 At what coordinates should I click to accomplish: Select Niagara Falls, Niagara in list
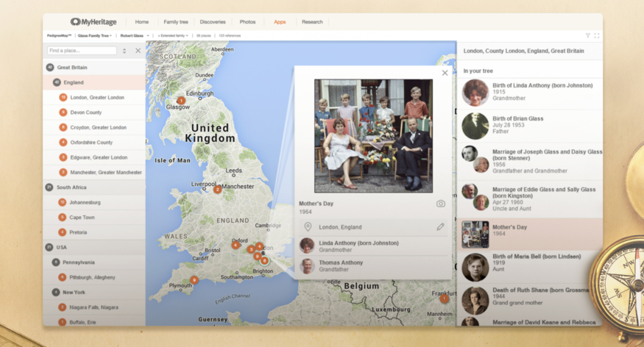pyautogui.click(x=94, y=307)
